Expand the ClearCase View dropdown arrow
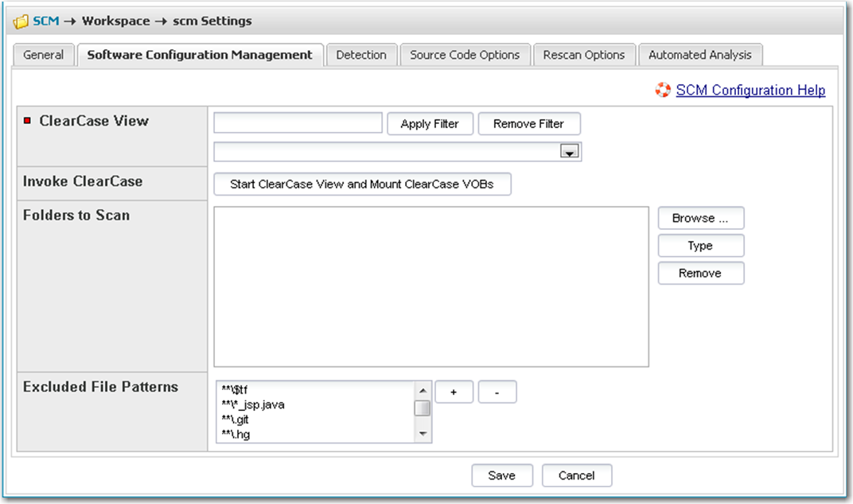This screenshot has height=504, width=853. pyautogui.click(x=570, y=152)
